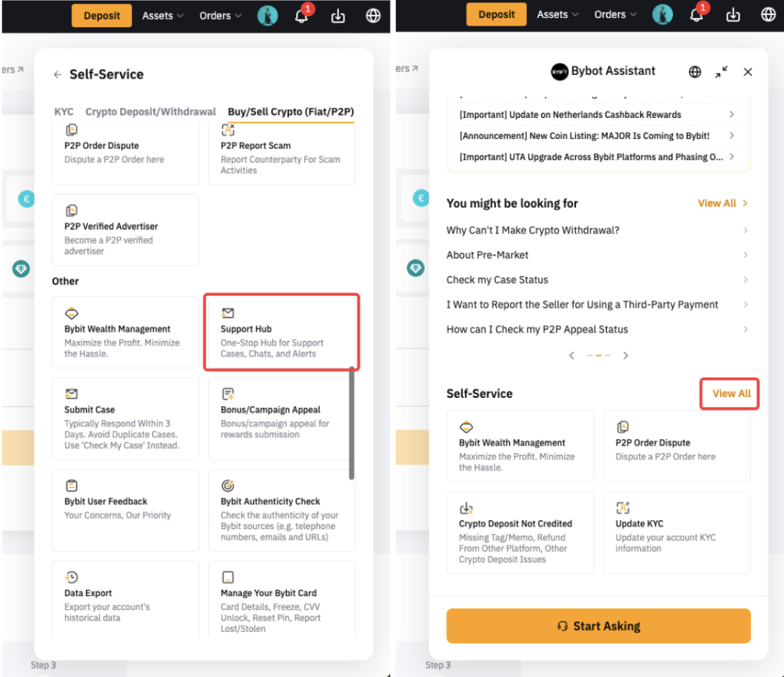Image resolution: width=784 pixels, height=677 pixels.
Task: Expand the Assets dropdown in the left header
Action: pyautogui.click(x=163, y=16)
